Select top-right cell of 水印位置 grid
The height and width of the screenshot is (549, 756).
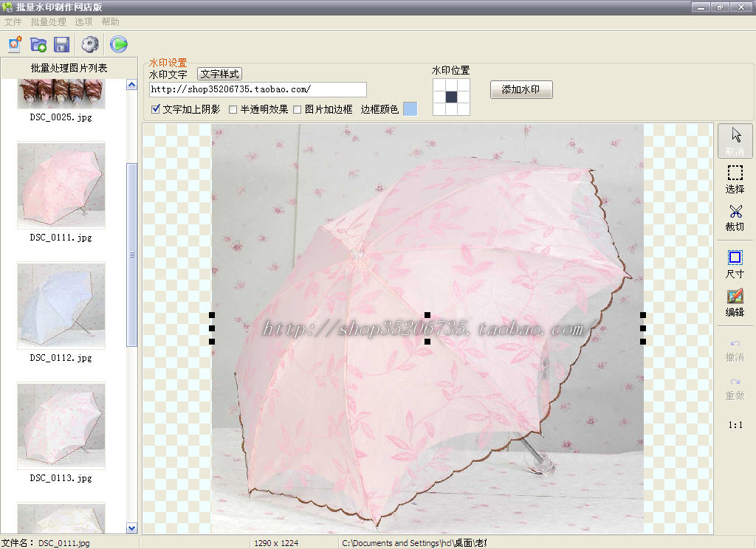click(x=464, y=85)
